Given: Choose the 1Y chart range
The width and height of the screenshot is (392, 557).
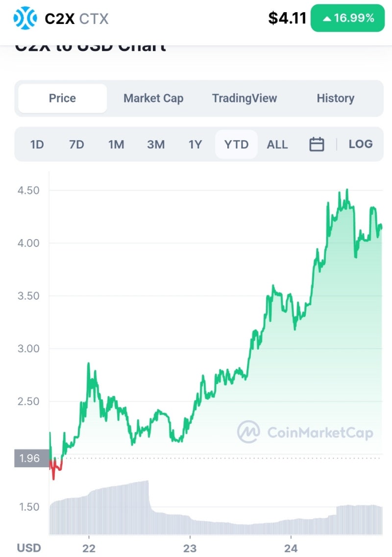Looking at the screenshot, I should [195, 145].
